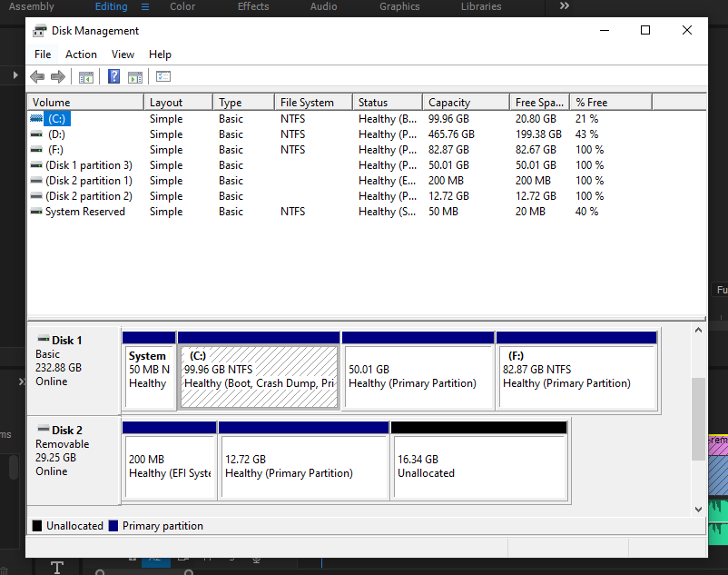Open the Editing workspace hamburger menu

(145, 6)
